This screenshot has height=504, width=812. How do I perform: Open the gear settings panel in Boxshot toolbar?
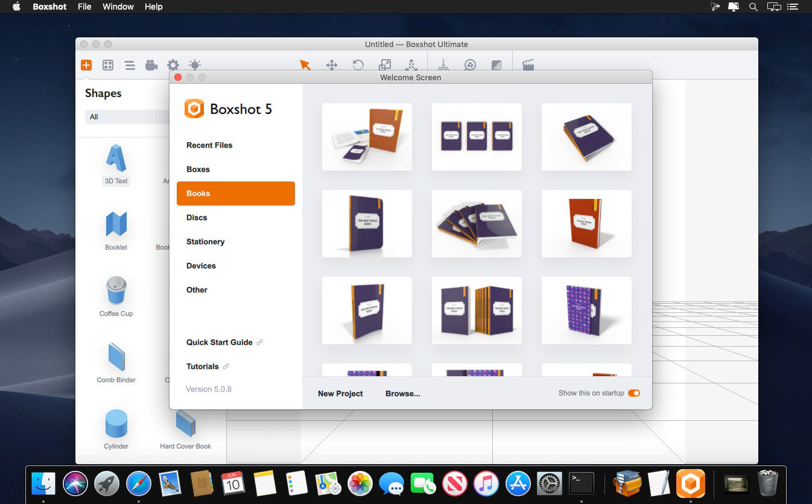point(173,65)
